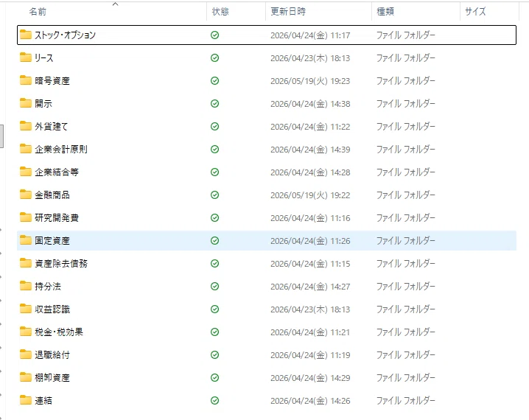
Task: Click date 2026/04/24(金) 14:38
Action: point(310,104)
